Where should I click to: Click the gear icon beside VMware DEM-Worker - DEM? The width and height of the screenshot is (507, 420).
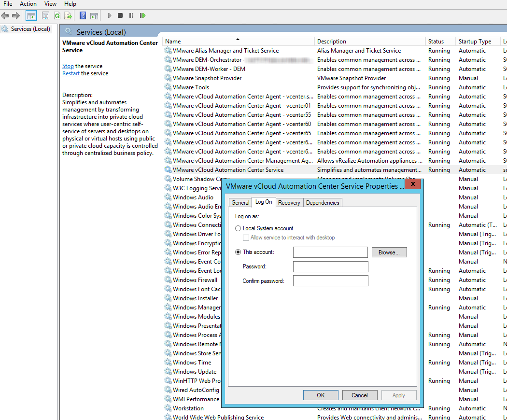click(168, 69)
